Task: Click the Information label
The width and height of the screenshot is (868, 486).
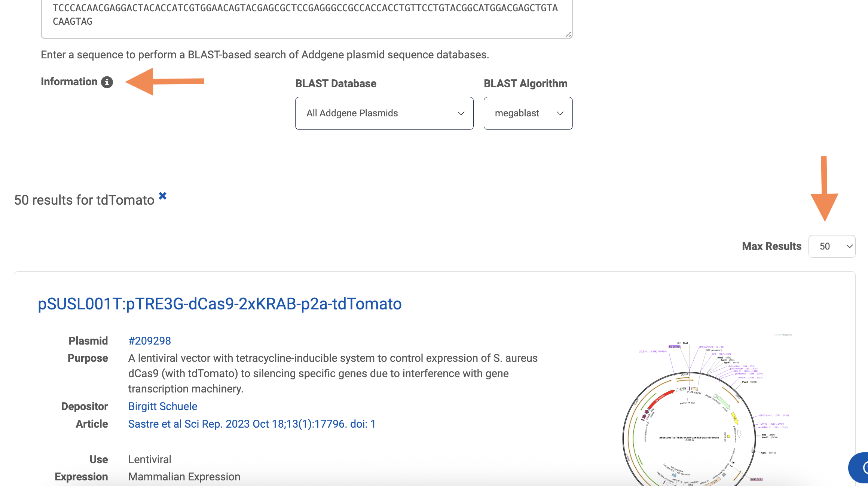Action: pos(69,82)
